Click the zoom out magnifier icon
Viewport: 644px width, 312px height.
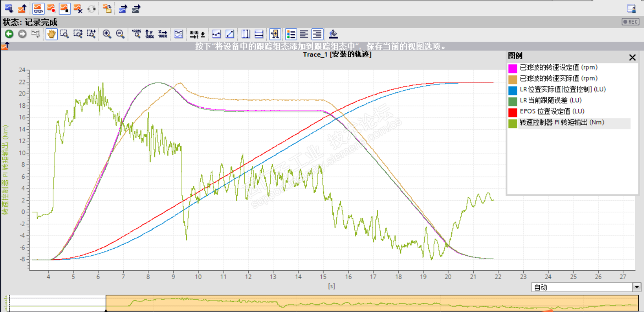click(120, 34)
